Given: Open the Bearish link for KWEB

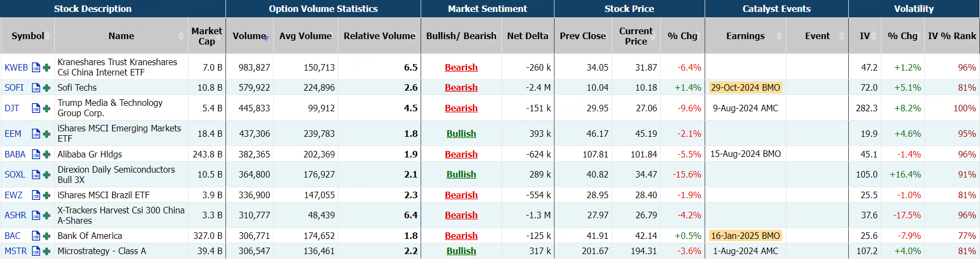Looking at the screenshot, I should (461, 67).
